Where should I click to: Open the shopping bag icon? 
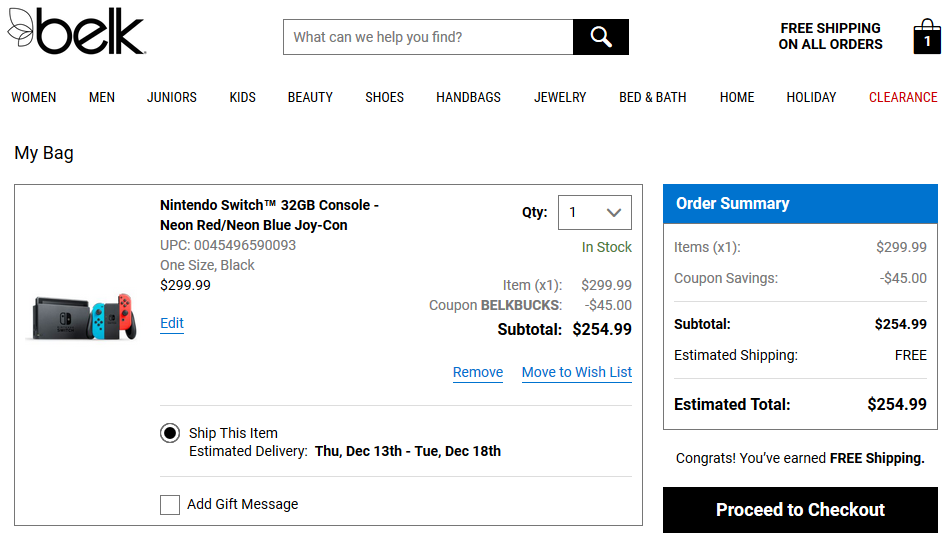click(927, 36)
